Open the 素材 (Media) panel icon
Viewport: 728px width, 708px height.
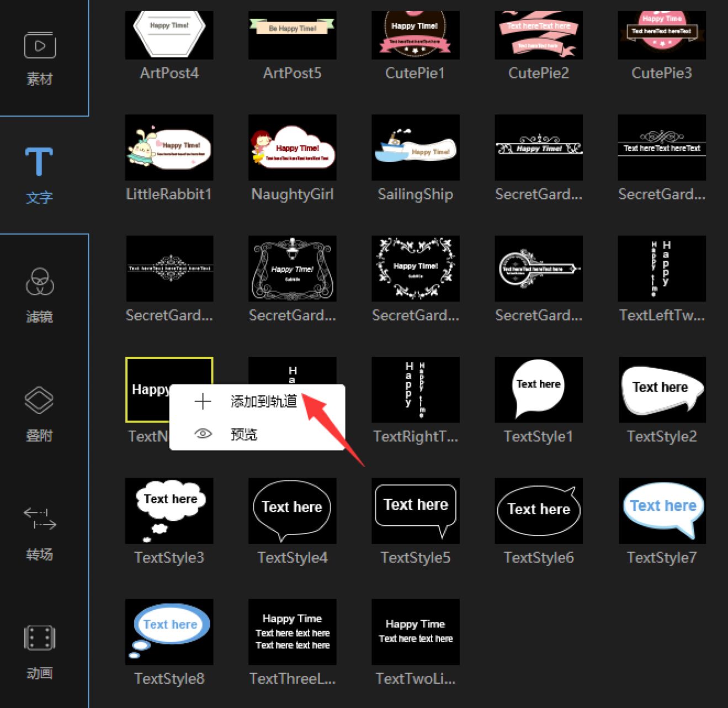point(40,46)
